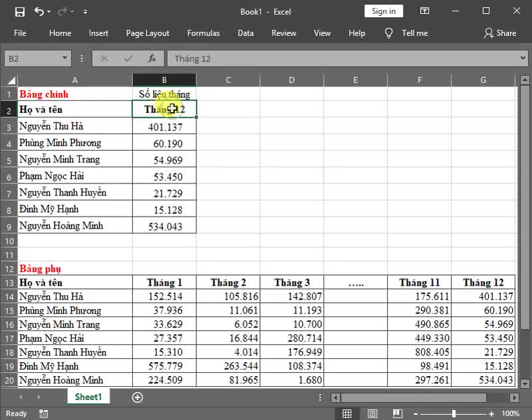Screen dimensions: 532x420
Task: Click the vertical scrollbar down arrow
Action: (525, 383)
